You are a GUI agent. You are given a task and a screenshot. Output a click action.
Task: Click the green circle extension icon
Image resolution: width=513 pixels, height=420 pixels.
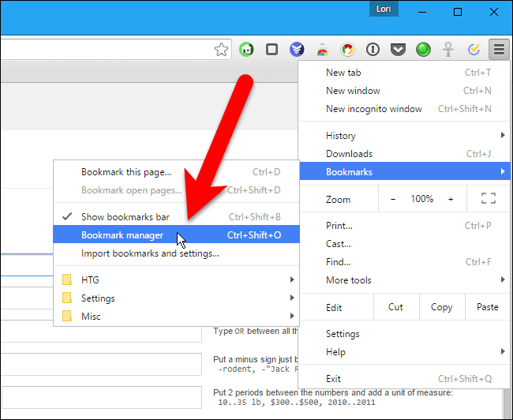(424, 50)
